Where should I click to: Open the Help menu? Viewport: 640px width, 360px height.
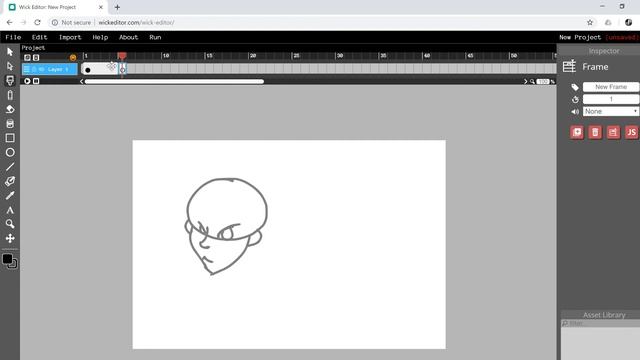100,37
